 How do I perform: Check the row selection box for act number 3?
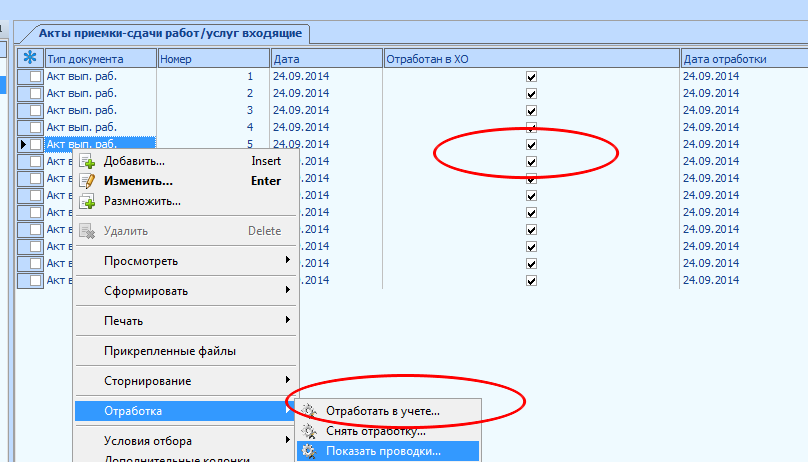pyautogui.click(x=36, y=110)
